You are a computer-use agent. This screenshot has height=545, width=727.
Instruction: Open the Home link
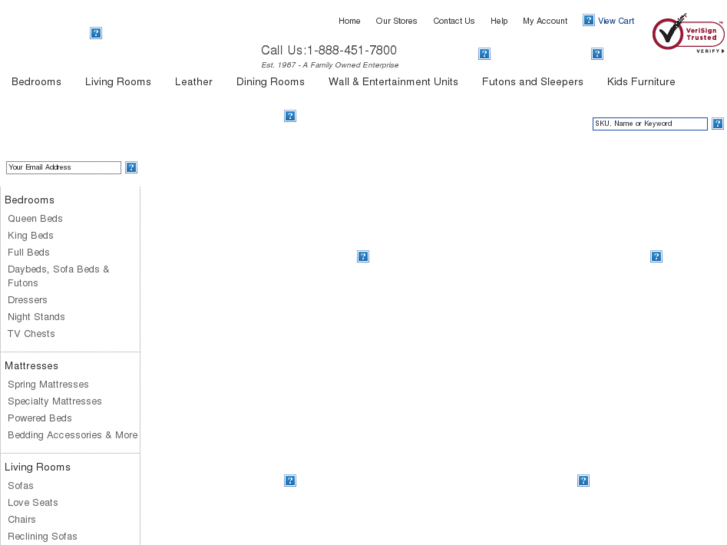349,21
